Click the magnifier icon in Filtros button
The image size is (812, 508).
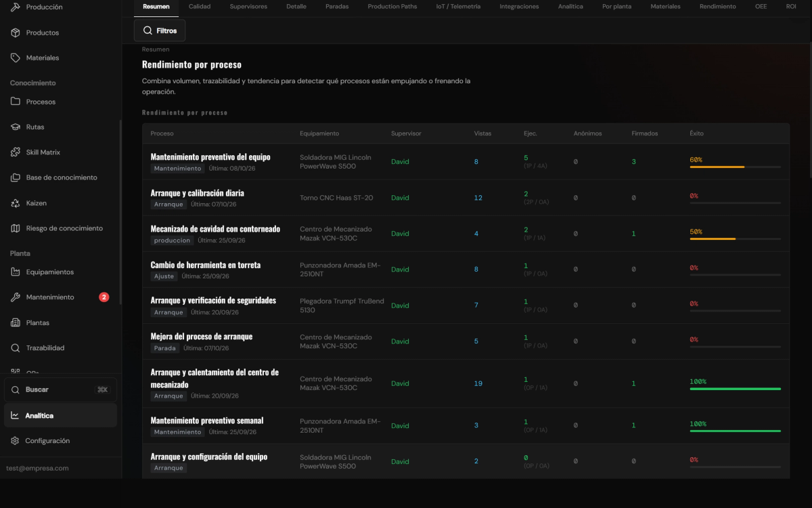148,30
